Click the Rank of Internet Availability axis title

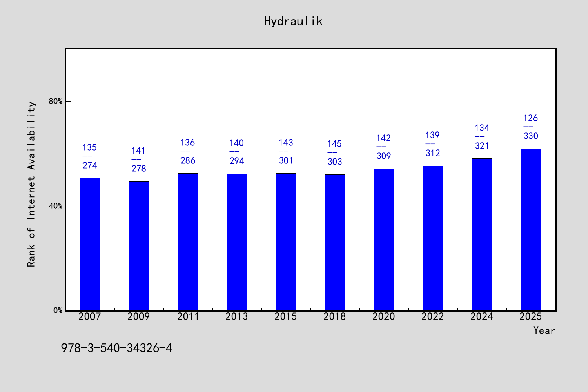pyautogui.click(x=31, y=184)
